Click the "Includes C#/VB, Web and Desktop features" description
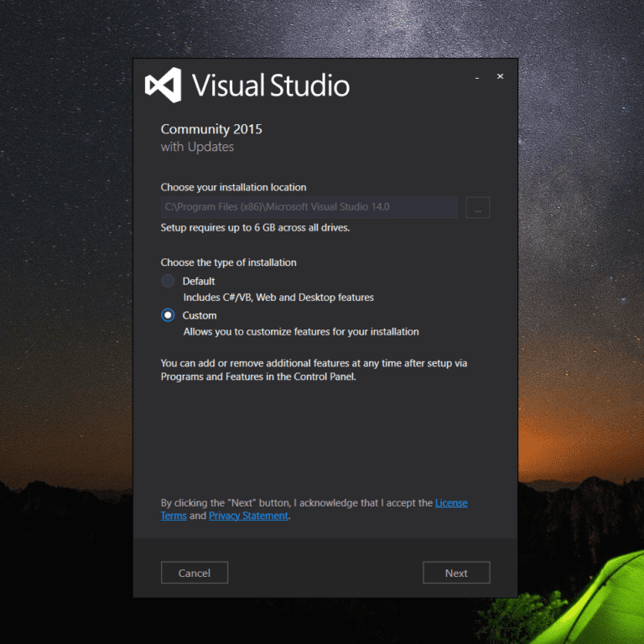Viewport: 644px width, 644px height. coord(278,297)
